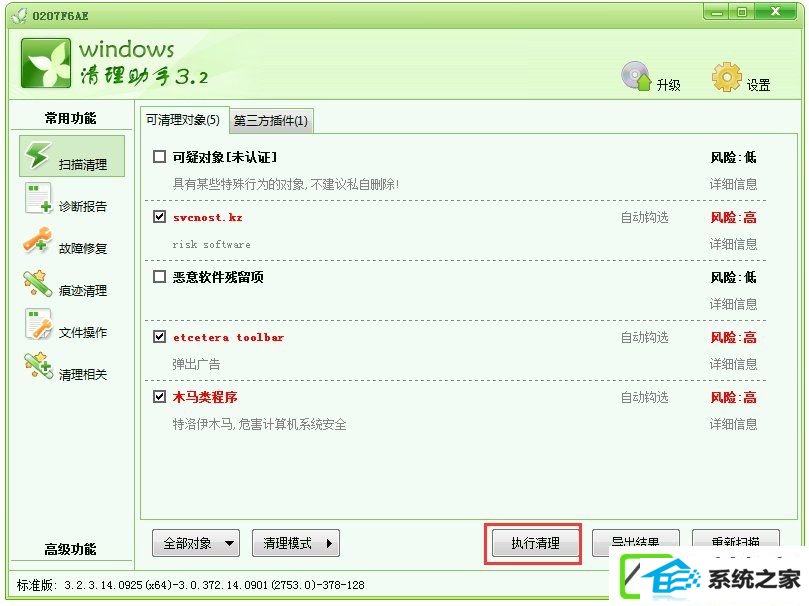The height and width of the screenshot is (606, 809).
Task: Uncheck the svcnost.kz checkbox
Action: click(159, 217)
